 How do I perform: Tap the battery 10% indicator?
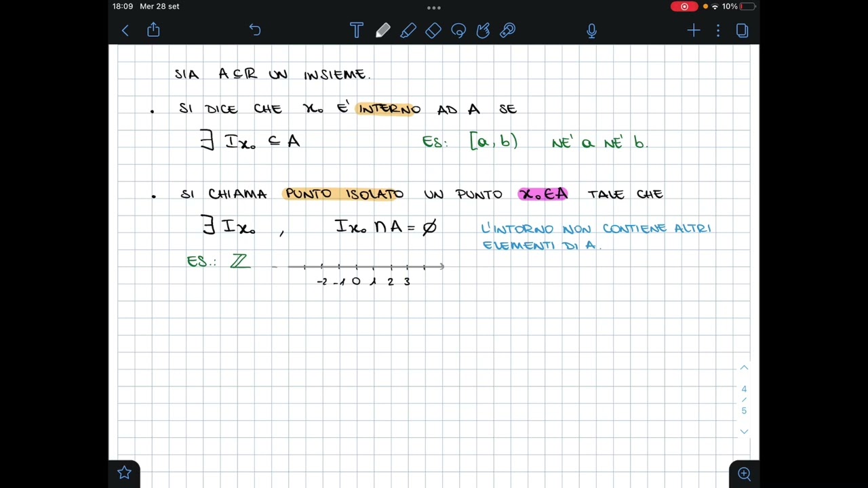point(739,6)
